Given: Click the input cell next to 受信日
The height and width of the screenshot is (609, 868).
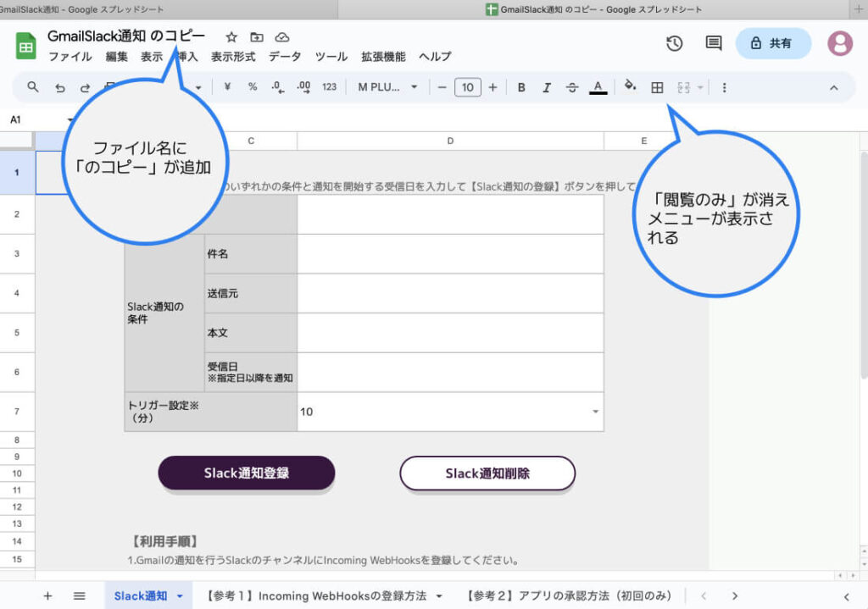Looking at the screenshot, I should click(x=450, y=372).
